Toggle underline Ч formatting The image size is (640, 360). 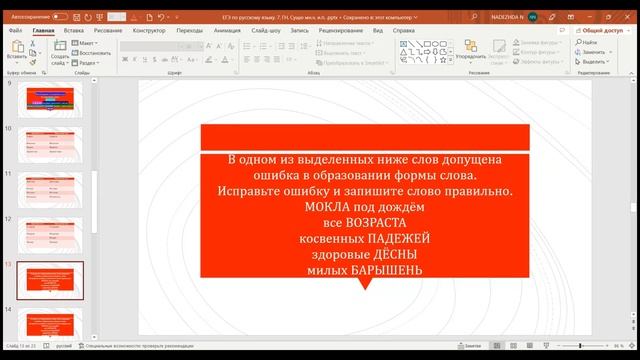pyautogui.click(x=144, y=60)
